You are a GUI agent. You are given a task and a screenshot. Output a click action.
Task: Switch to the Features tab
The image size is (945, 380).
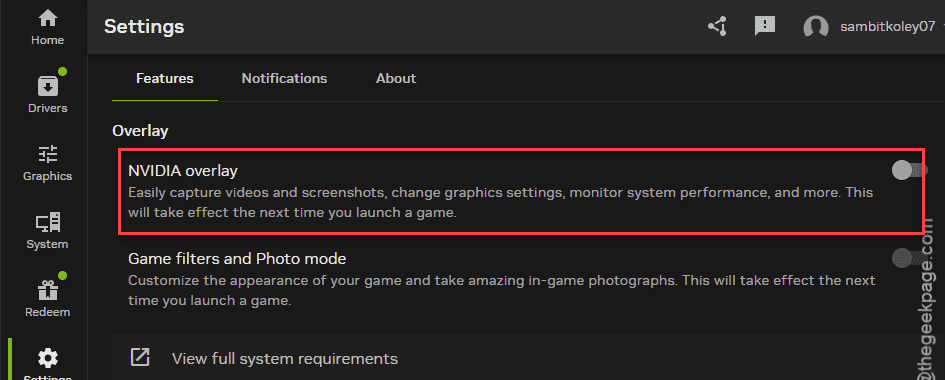(165, 78)
